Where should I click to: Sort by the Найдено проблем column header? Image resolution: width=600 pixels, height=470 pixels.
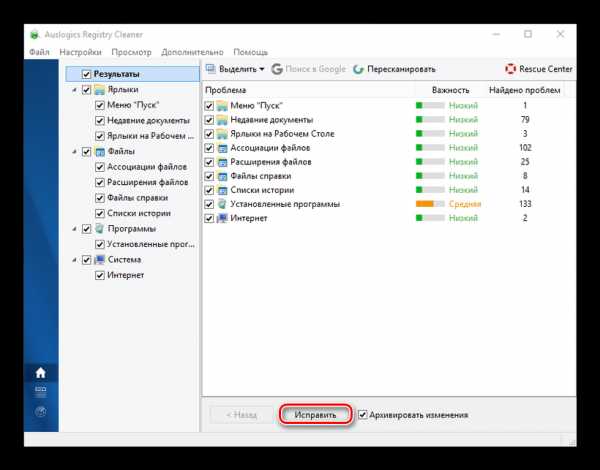(525, 90)
